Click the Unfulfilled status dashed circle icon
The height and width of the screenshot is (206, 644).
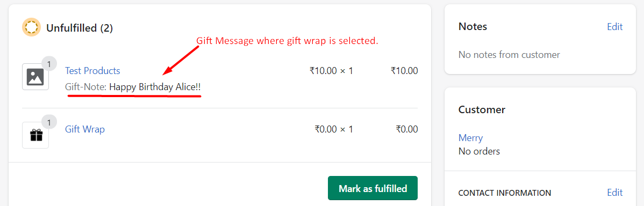[x=31, y=27]
